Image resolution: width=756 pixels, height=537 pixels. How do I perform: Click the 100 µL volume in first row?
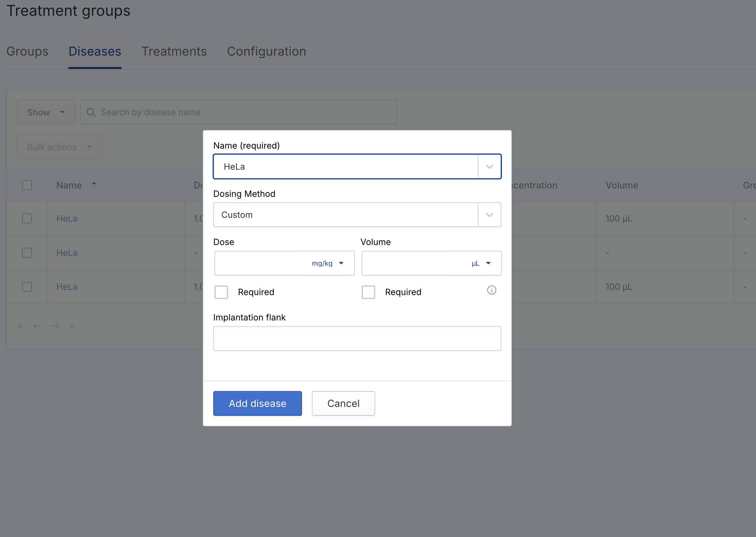pyautogui.click(x=619, y=218)
